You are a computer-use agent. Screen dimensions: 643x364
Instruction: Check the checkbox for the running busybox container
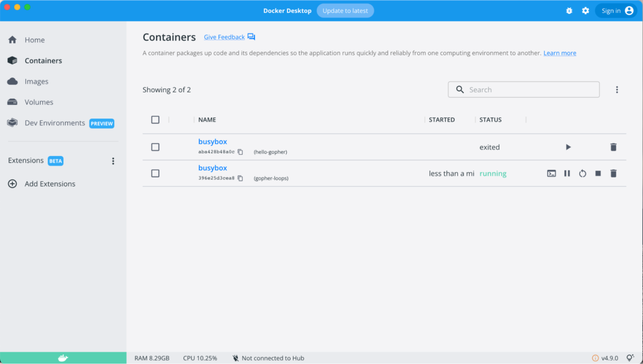pyautogui.click(x=155, y=173)
